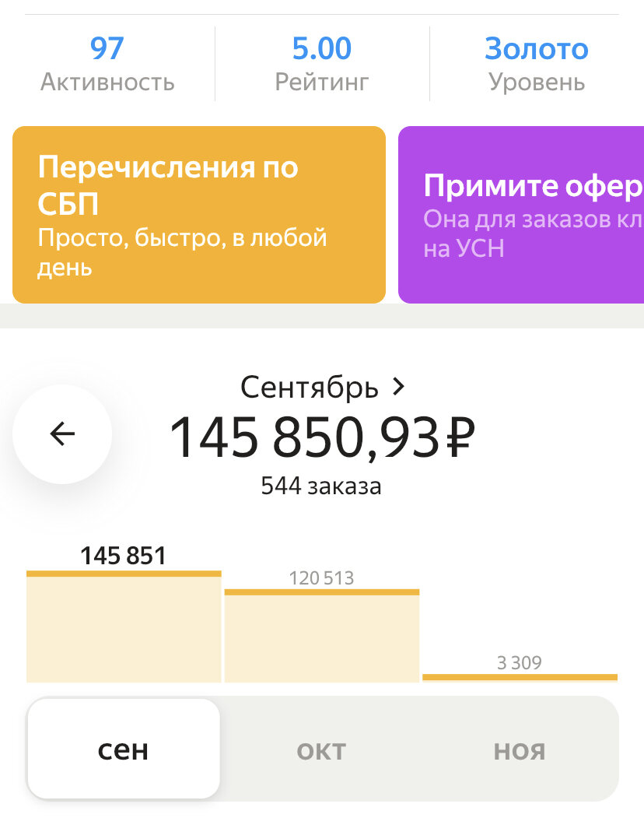
Task: Open the Activity score showing 97
Action: click(107, 62)
